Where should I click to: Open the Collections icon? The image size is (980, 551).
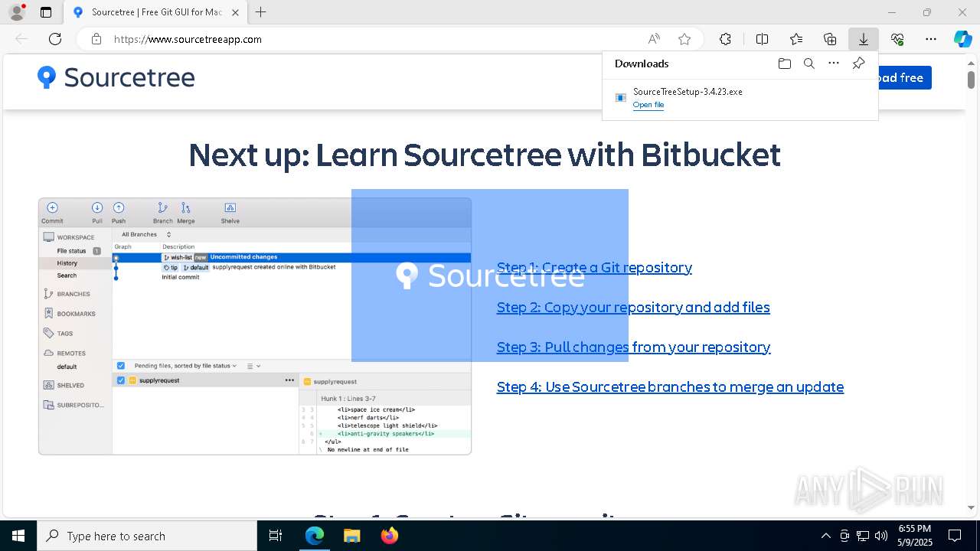830,39
